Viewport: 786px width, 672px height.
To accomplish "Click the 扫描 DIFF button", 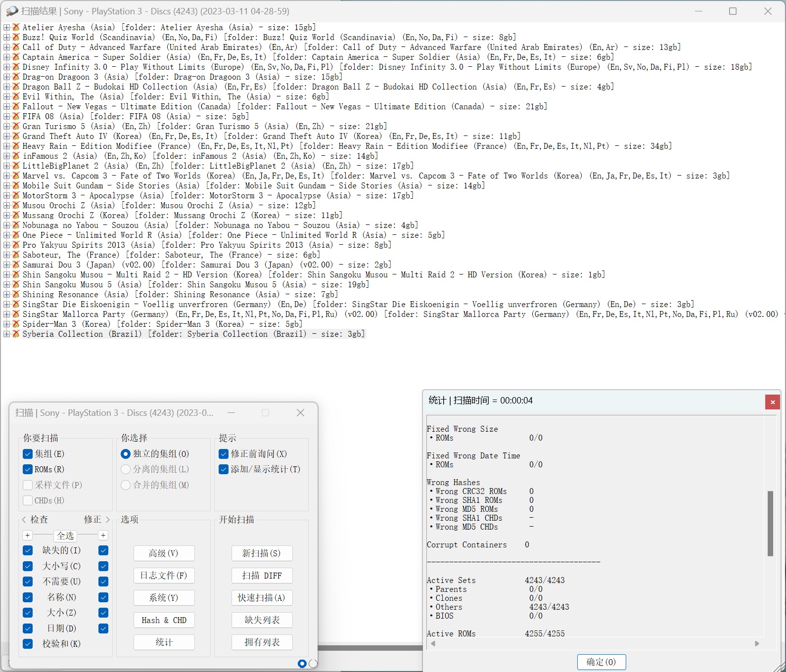I will point(262,576).
